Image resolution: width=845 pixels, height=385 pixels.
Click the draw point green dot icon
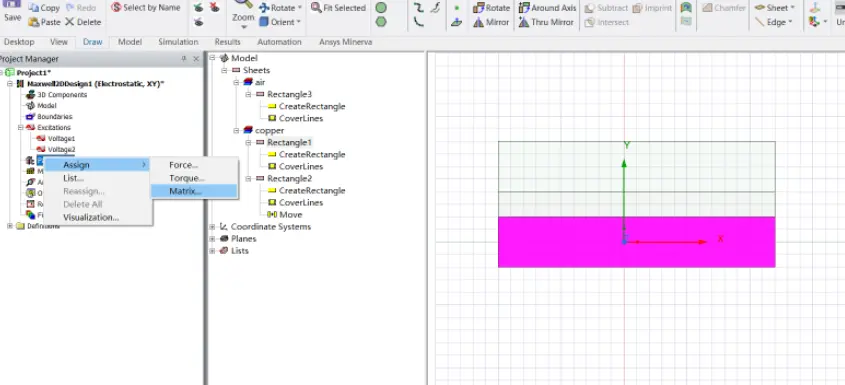pos(456,8)
